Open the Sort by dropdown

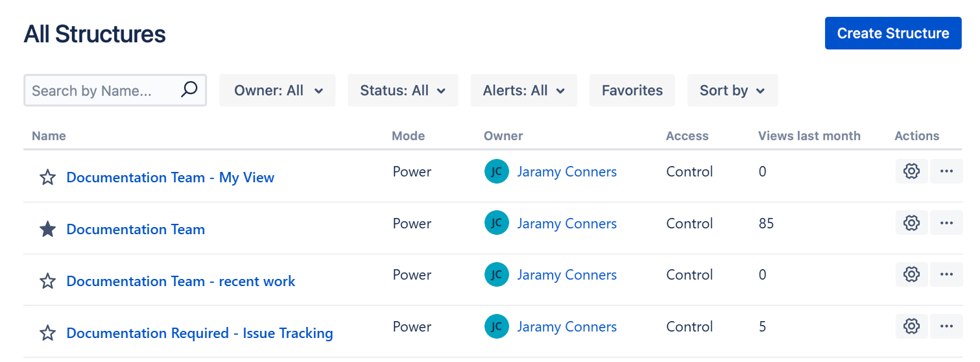(x=732, y=90)
